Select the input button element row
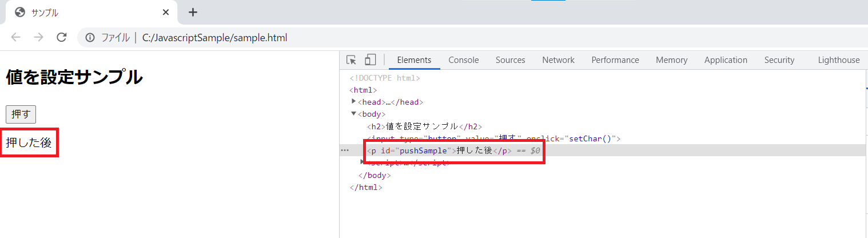 point(493,138)
